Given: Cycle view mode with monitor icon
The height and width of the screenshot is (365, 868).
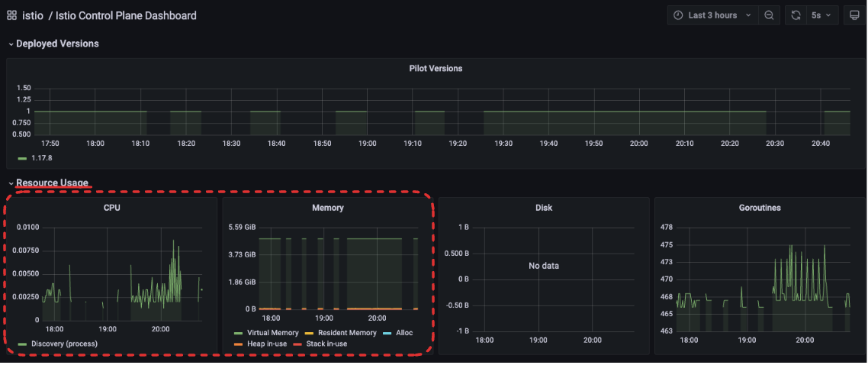Looking at the screenshot, I should click(x=854, y=15).
